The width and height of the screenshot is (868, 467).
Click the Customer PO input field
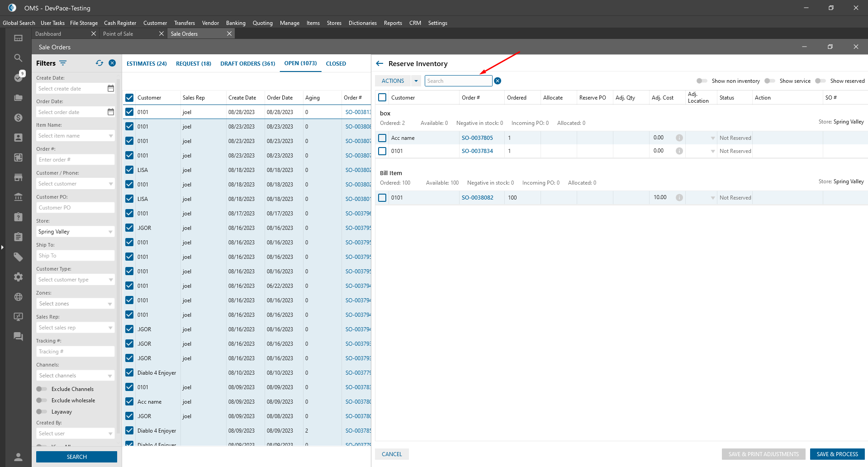point(75,208)
